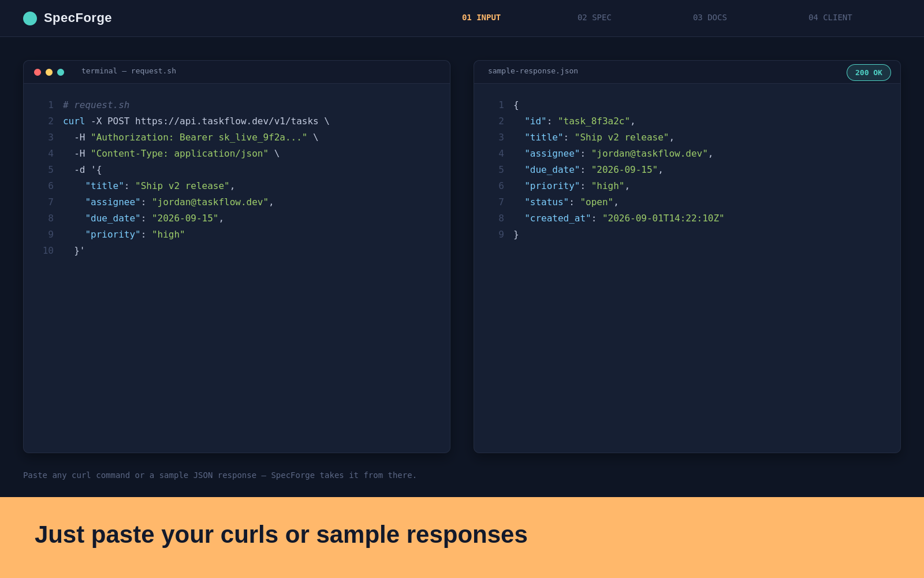
Task: Go to the 04 CLIENT step
Action: click(x=830, y=18)
